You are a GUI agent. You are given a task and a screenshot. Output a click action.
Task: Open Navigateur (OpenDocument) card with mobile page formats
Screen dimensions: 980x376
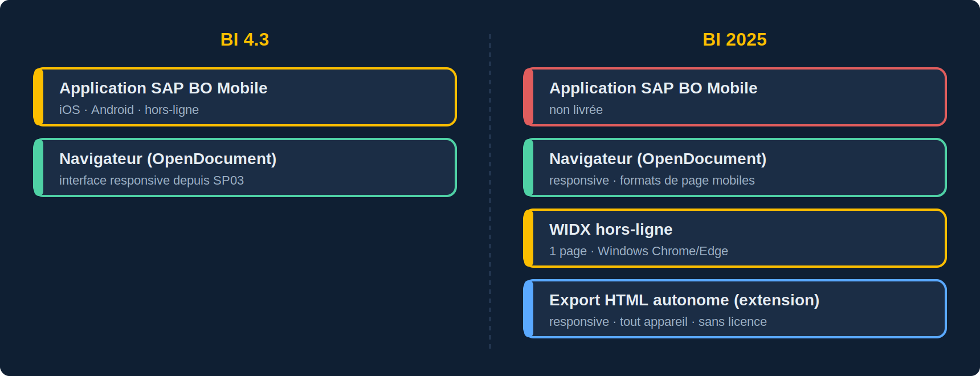[x=735, y=167]
